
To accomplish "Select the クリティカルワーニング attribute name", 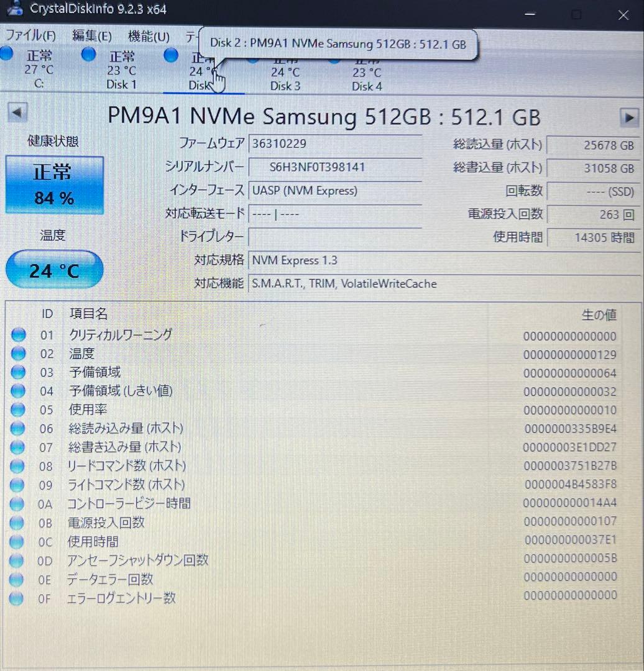I will [121, 334].
